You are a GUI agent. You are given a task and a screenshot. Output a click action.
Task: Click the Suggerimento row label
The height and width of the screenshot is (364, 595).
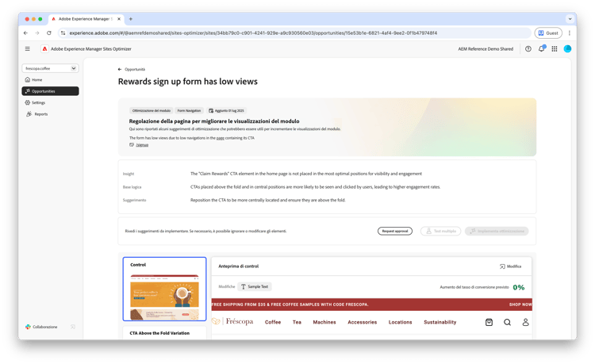[134, 200]
